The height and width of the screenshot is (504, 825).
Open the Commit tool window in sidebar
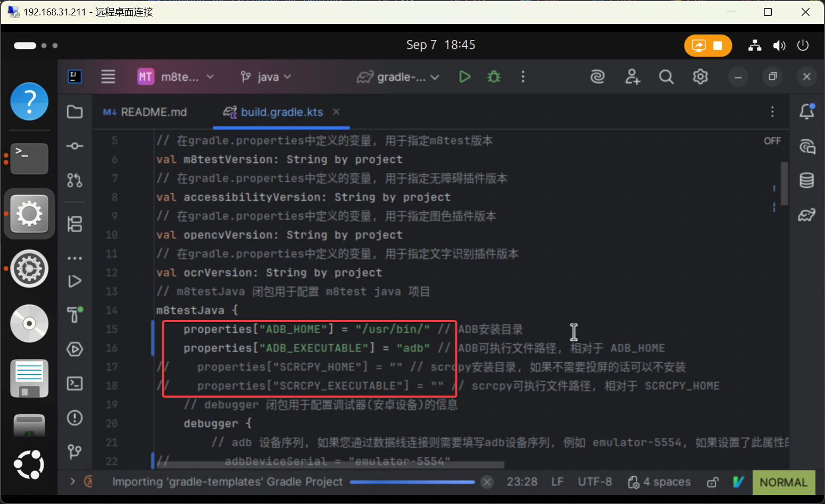coord(74,146)
